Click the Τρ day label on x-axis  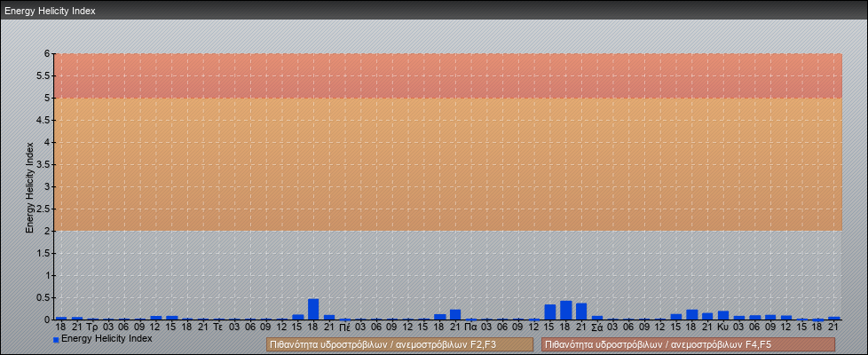(x=92, y=327)
